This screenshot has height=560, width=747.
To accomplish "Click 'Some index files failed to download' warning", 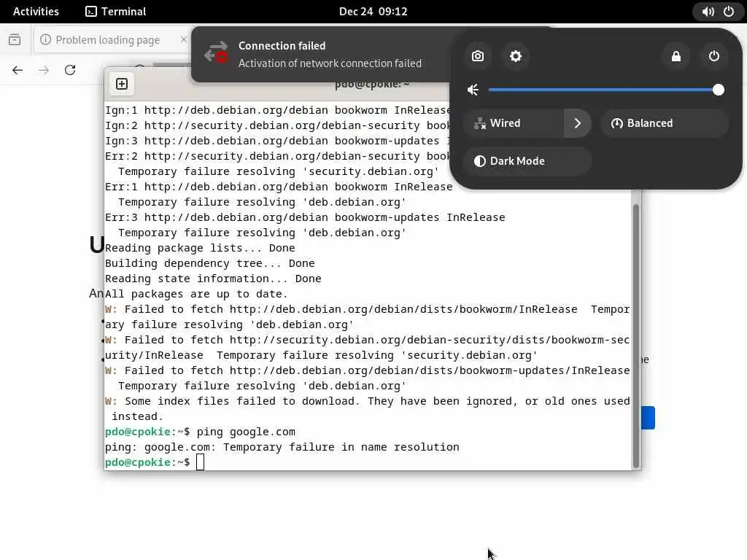I will pyautogui.click(x=368, y=408).
